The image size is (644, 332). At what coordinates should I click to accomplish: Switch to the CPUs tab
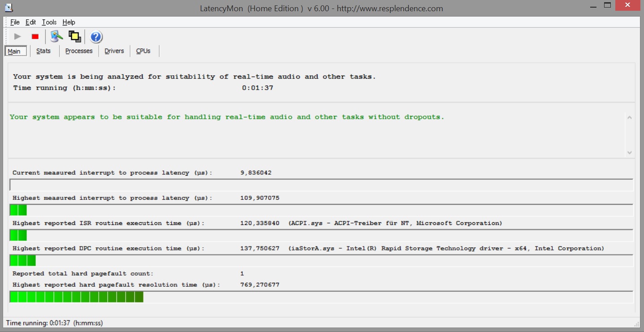pos(143,51)
